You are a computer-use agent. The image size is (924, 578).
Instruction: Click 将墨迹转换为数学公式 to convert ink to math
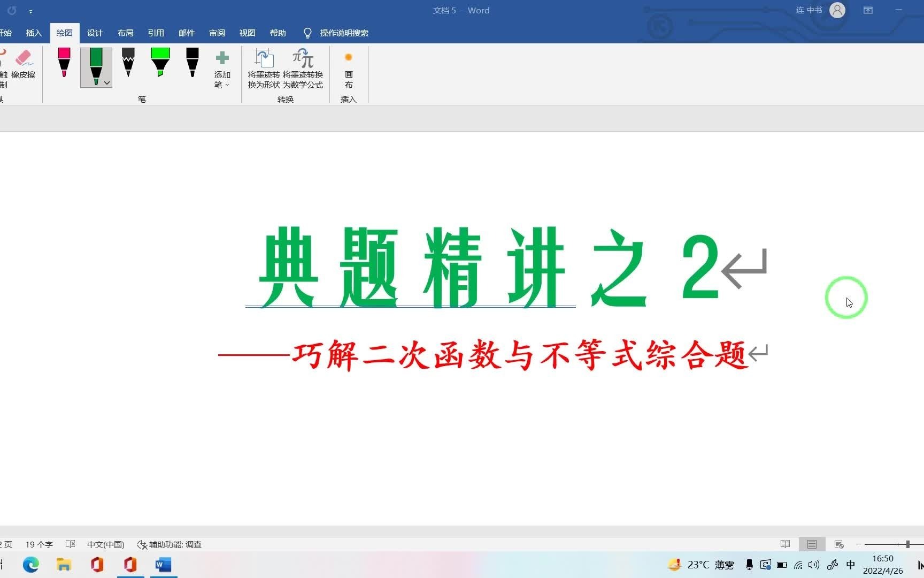point(302,69)
